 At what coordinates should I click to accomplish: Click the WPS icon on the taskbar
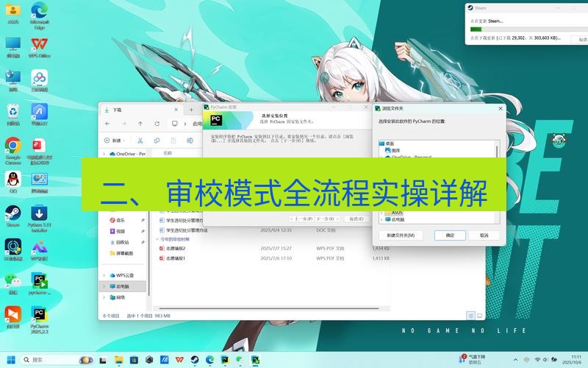[x=179, y=360]
